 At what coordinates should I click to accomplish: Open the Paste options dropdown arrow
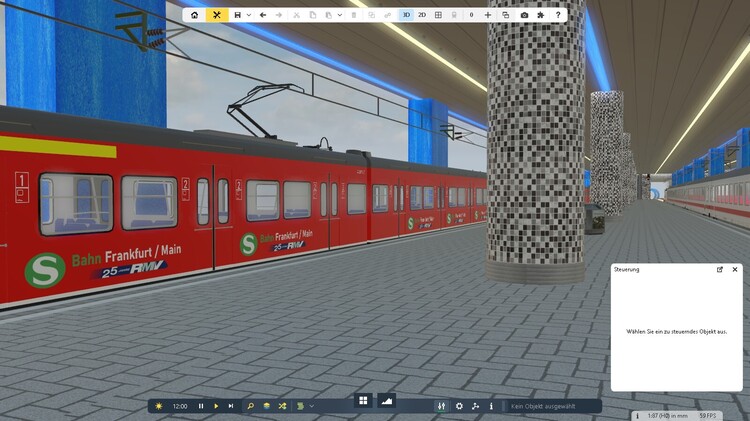(340, 15)
